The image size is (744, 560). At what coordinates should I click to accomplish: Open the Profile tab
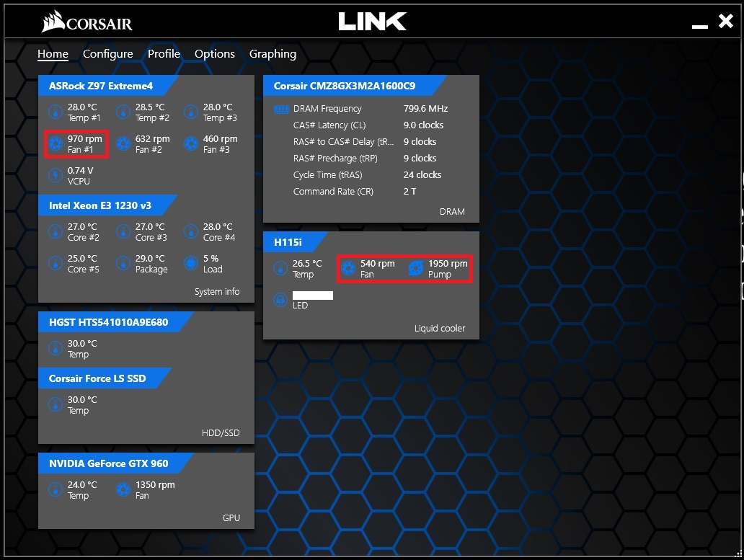164,54
